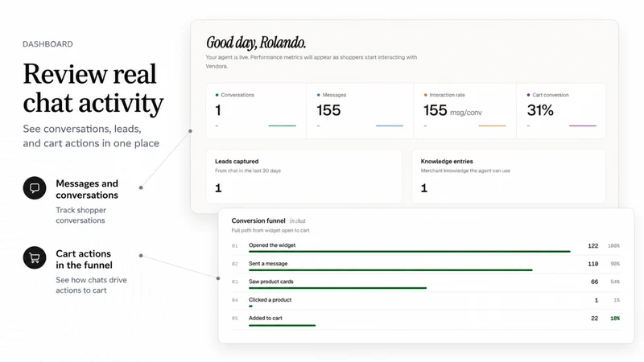Click the chat bubble icon beside Messages and conversations
Image resolution: width=644 pixels, height=362 pixels.
[35, 188]
